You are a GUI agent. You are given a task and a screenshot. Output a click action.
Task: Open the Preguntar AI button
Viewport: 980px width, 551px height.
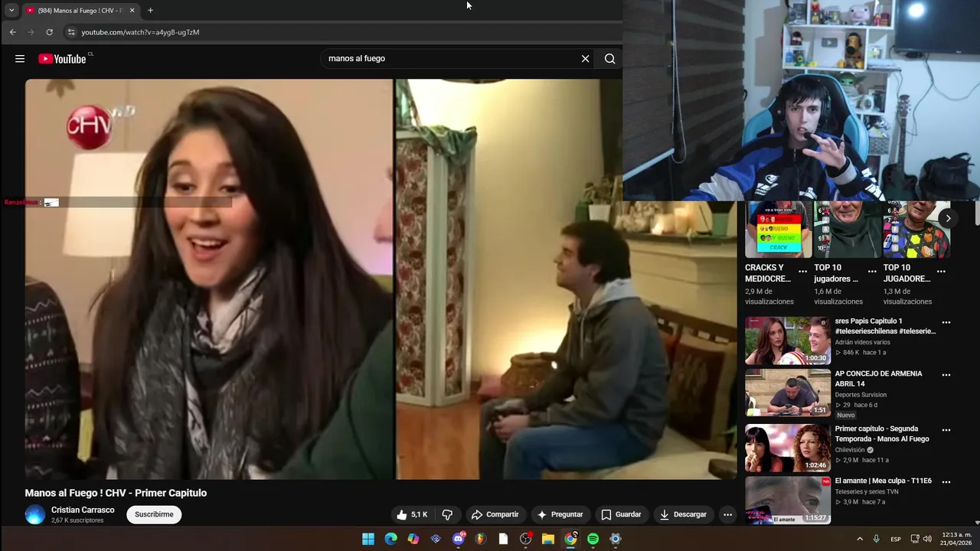pyautogui.click(x=560, y=514)
